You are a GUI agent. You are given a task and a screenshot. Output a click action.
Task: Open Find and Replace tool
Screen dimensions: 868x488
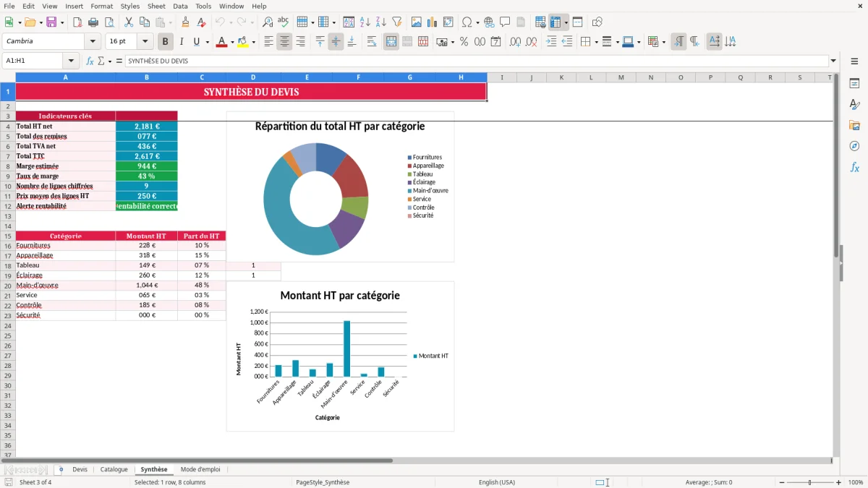(268, 22)
